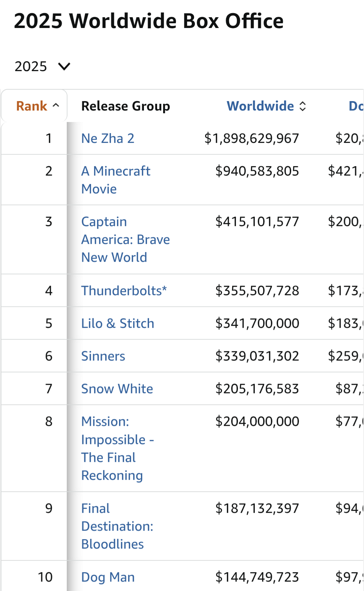This screenshot has height=591, width=364.
Task: Open the Ne Zha 2 link
Action: (108, 138)
